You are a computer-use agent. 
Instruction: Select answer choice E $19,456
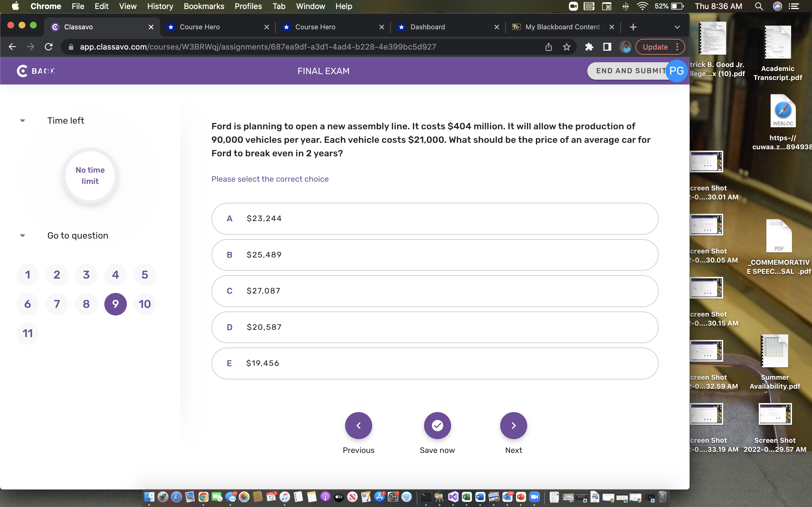[434, 363]
